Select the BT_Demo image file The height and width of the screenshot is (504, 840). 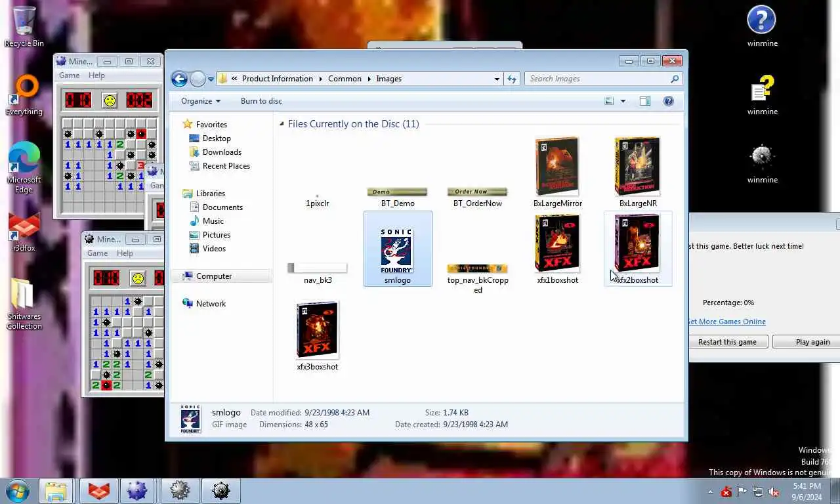pyautogui.click(x=398, y=197)
